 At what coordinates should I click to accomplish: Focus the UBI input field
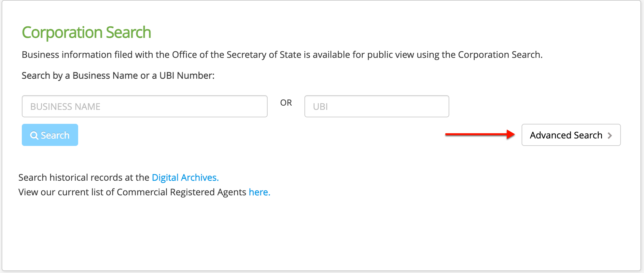click(377, 106)
